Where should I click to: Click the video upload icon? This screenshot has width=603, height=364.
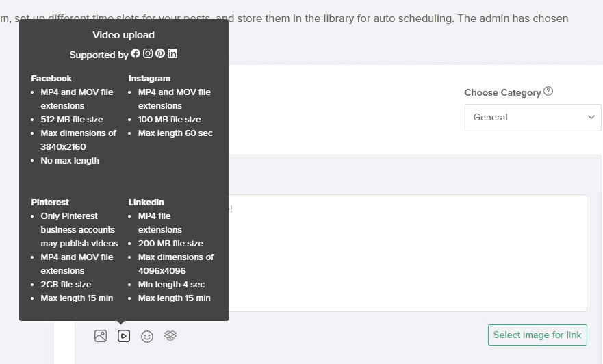124,336
